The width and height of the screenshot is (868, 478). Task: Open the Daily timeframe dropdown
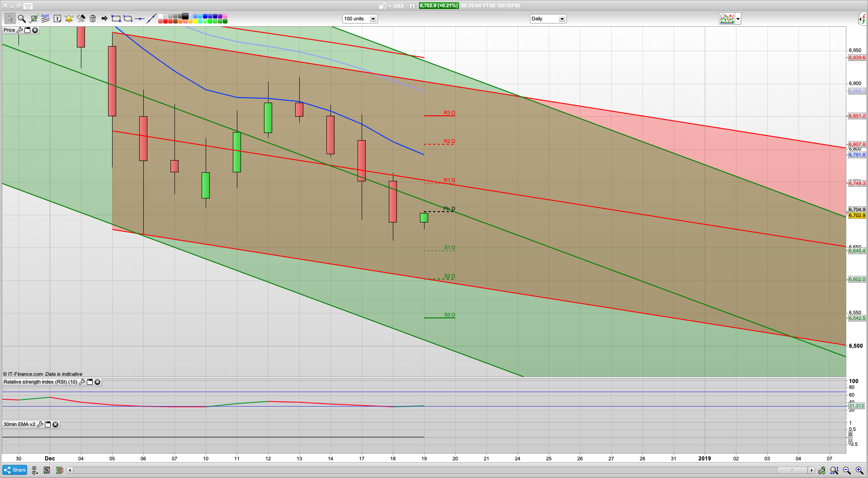click(x=562, y=19)
